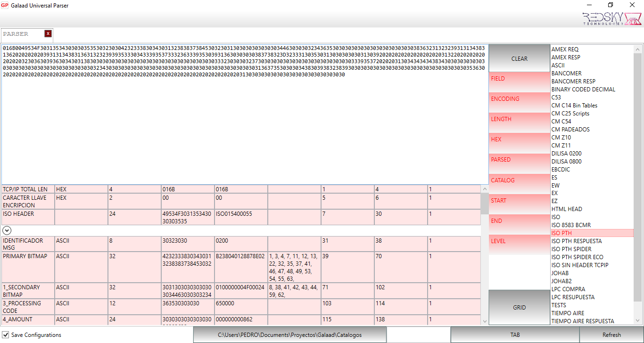644x343 pixels.
Task: Select CM Z11 catalog entry
Action: coord(561,146)
